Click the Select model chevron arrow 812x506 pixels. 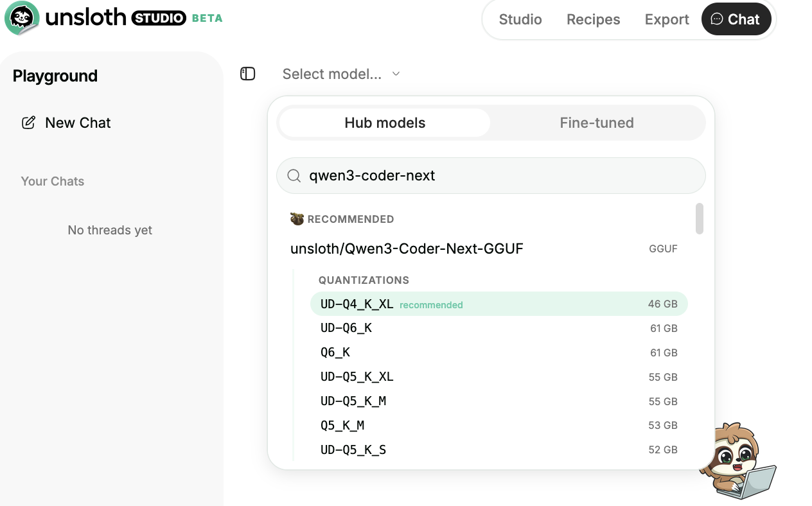point(396,74)
